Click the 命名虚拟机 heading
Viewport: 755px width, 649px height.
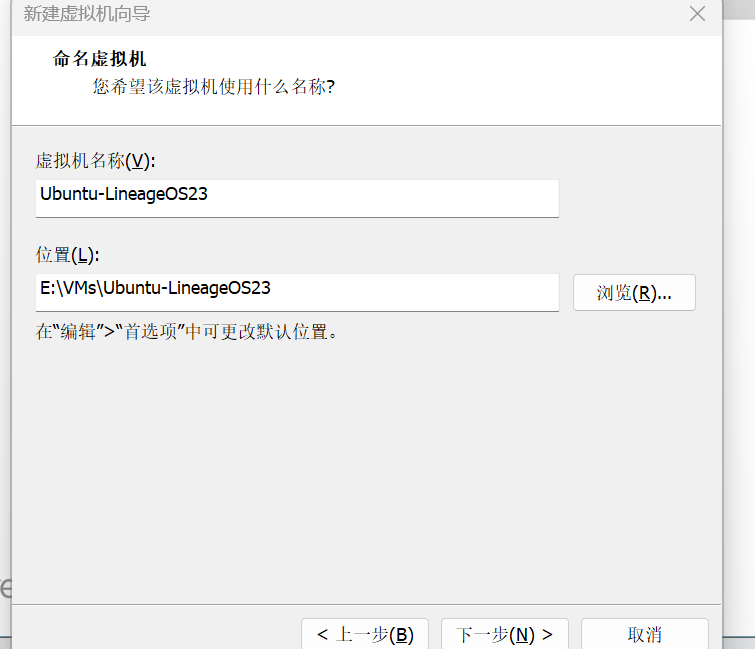pos(99,59)
